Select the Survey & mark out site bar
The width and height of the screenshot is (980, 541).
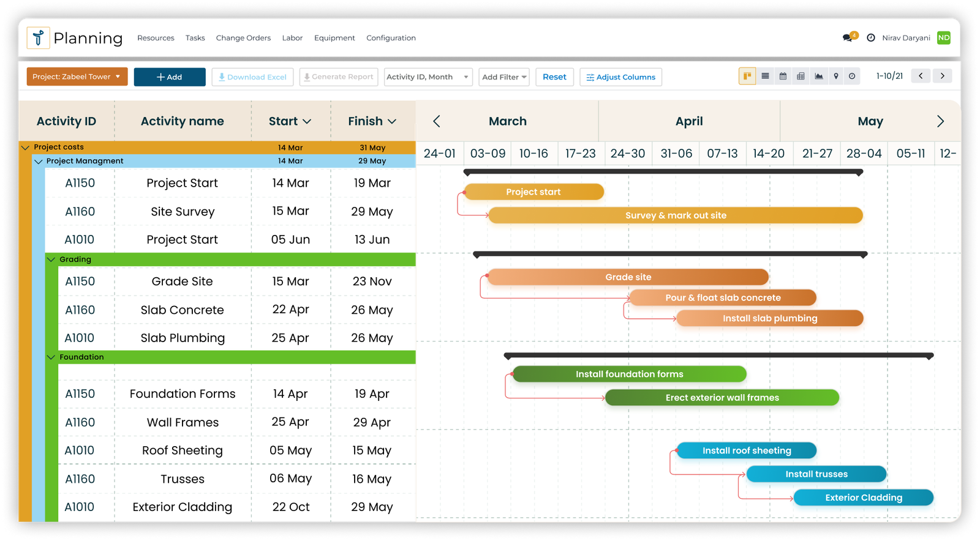tap(675, 215)
